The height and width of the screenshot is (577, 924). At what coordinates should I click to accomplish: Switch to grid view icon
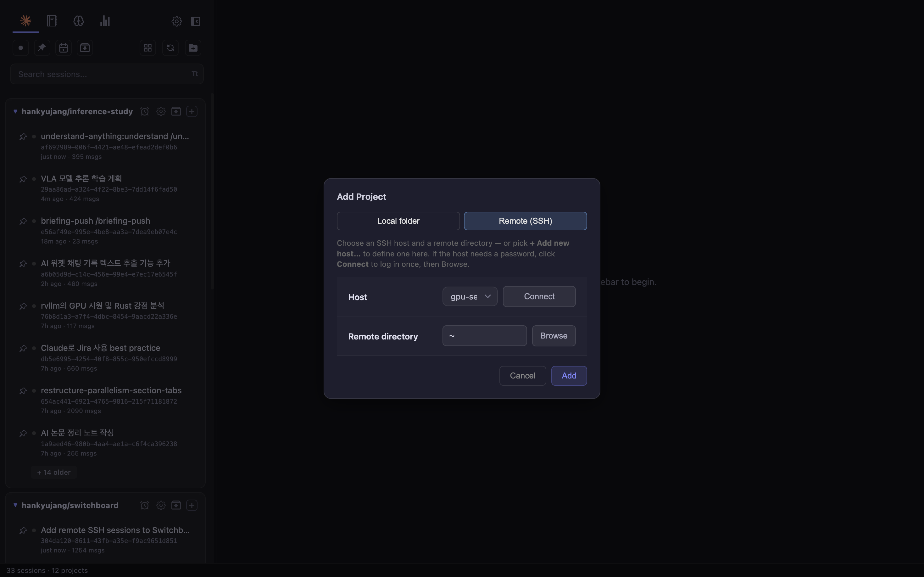[148, 48]
